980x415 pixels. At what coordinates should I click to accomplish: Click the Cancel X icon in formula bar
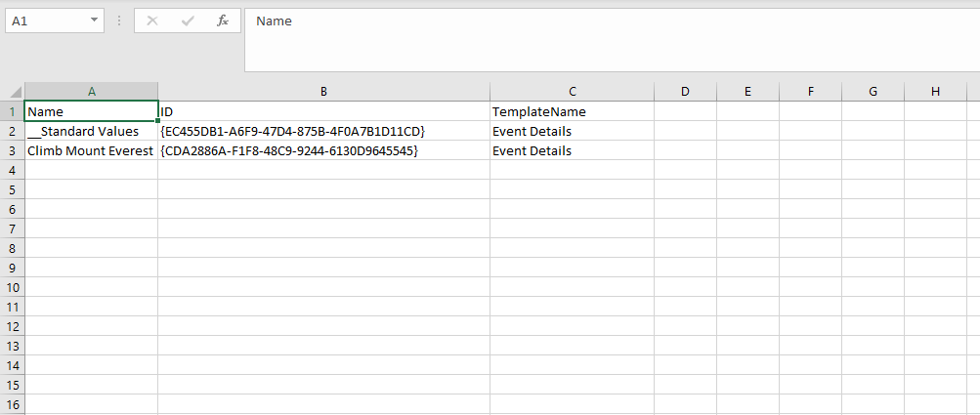coord(152,21)
